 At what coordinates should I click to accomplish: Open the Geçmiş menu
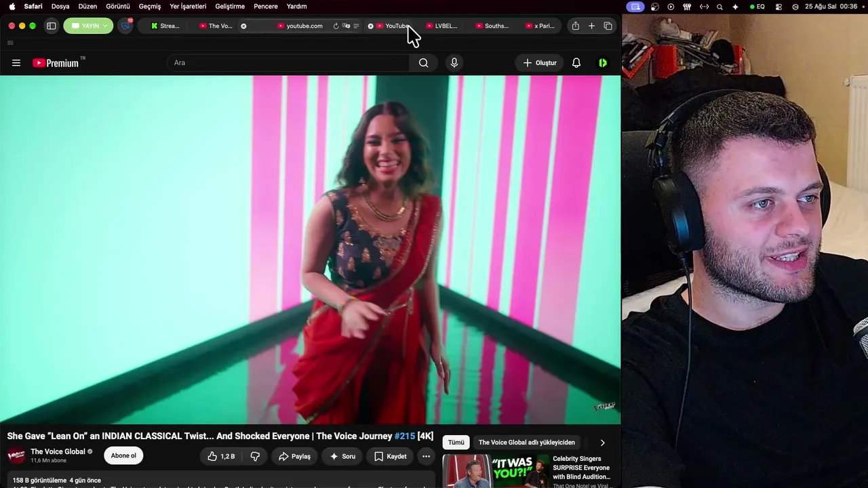pyautogui.click(x=150, y=6)
